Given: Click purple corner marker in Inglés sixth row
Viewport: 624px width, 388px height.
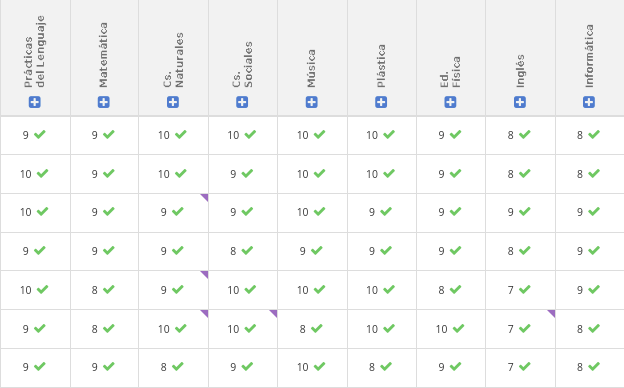Looking at the screenshot, I should tap(552, 313).
